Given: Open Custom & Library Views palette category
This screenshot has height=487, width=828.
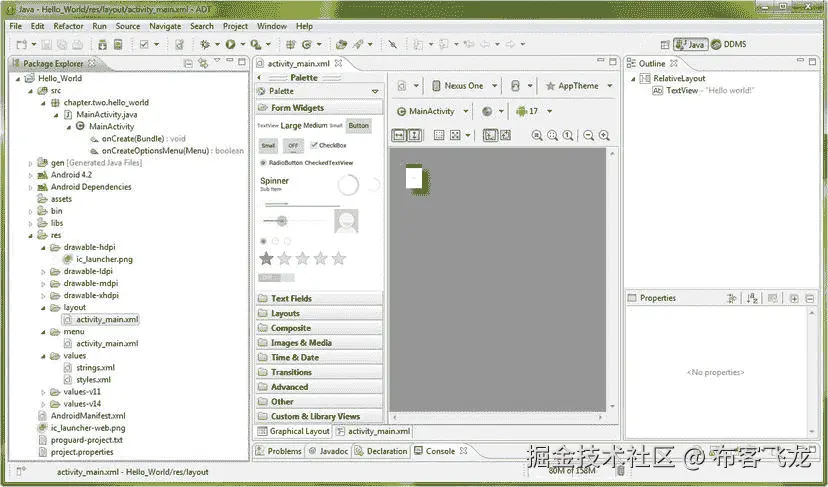Looking at the screenshot, I should [x=319, y=416].
